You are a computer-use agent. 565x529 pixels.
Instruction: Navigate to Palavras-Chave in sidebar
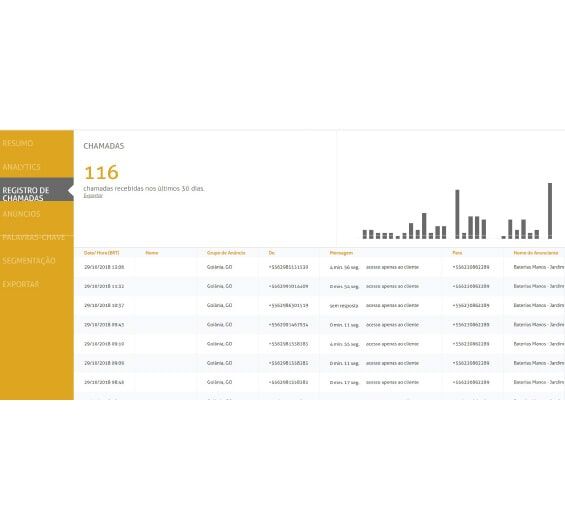(x=34, y=237)
